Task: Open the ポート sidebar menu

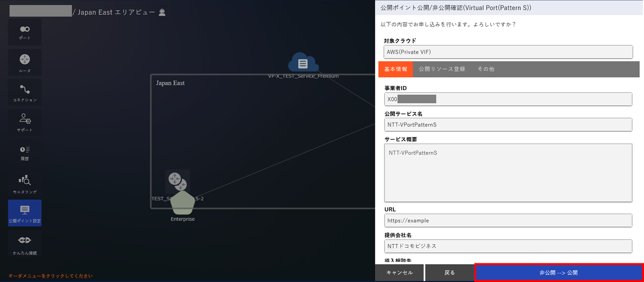Action: 25,32
